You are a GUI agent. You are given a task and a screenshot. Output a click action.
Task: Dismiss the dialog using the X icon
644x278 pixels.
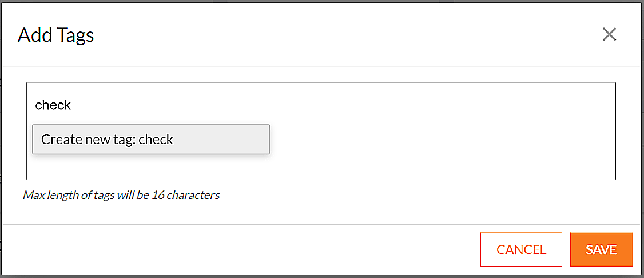[x=609, y=35]
